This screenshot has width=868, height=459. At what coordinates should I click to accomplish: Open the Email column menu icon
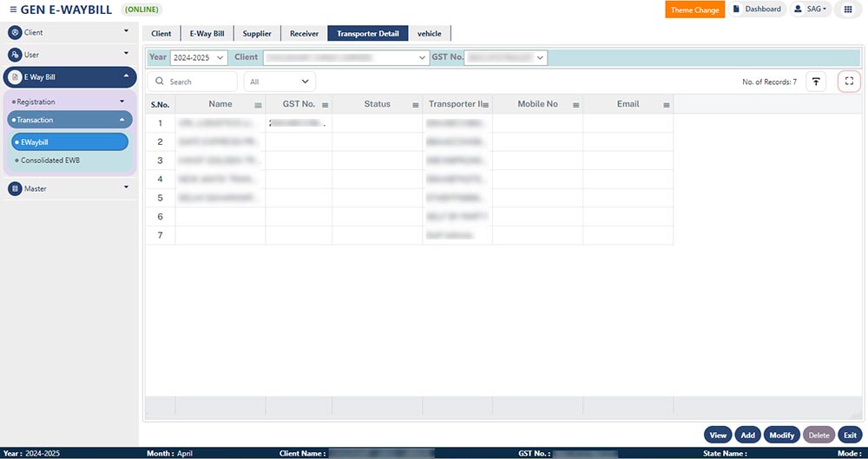click(x=667, y=105)
